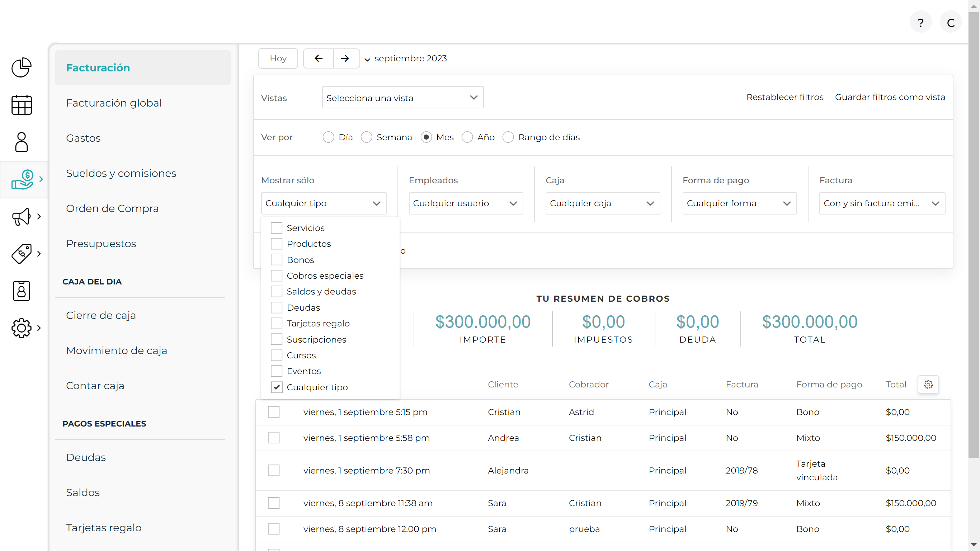The image size is (980, 551).
Task: Click the $300.000,00 TOTAL summary value
Action: click(810, 322)
